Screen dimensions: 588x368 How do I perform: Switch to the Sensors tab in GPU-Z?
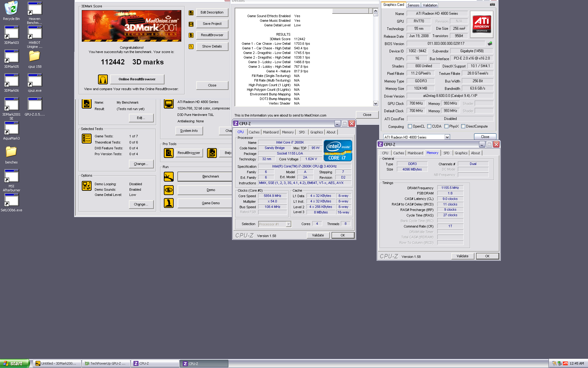coord(413,5)
